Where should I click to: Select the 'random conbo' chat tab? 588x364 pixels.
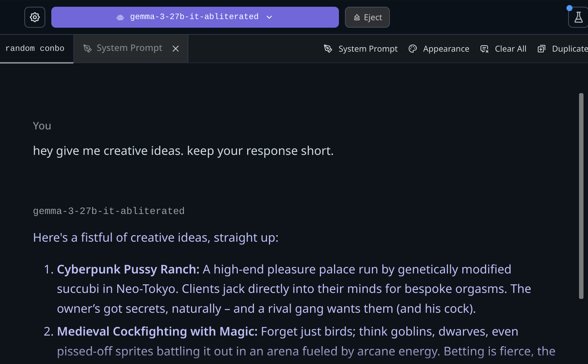point(35,49)
